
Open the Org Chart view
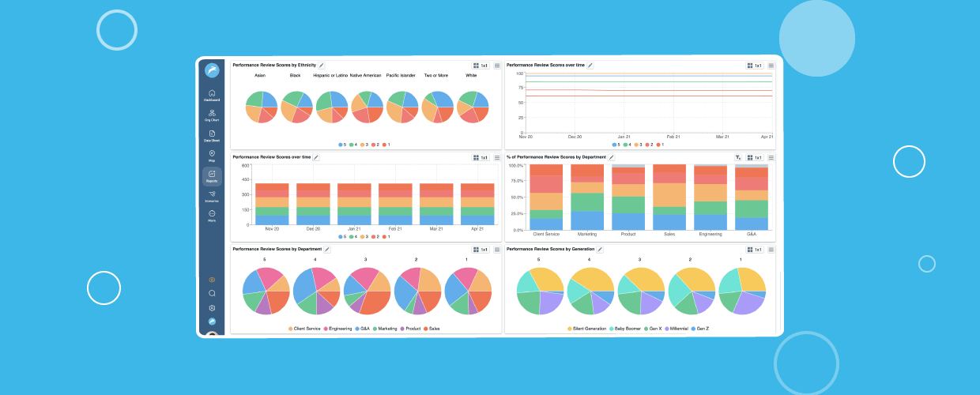(x=212, y=115)
